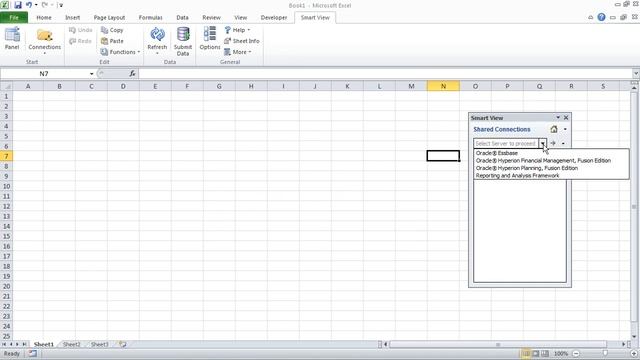The height and width of the screenshot is (360, 640).
Task: Insert a new worksheet tab
Action: pos(122,344)
